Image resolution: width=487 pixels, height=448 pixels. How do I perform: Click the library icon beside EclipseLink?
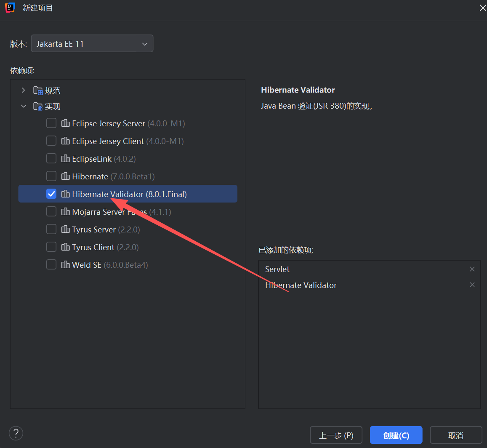66,159
